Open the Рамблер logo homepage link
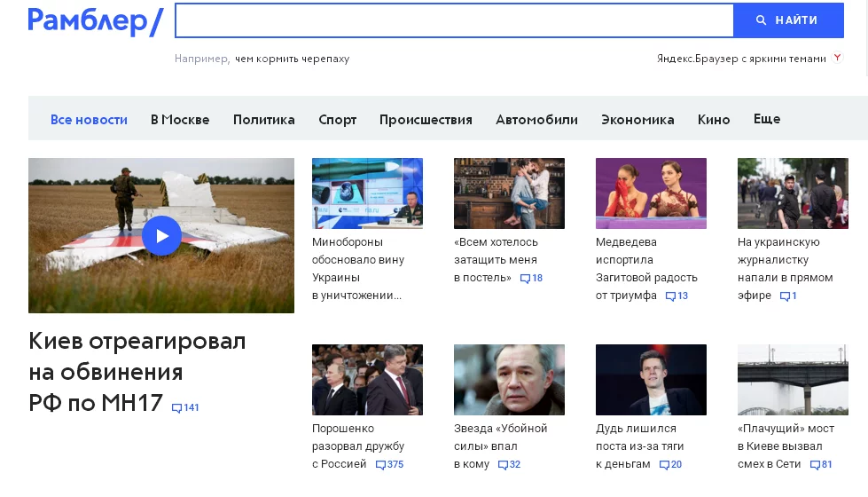This screenshot has height=497, width=868. pos(95,21)
